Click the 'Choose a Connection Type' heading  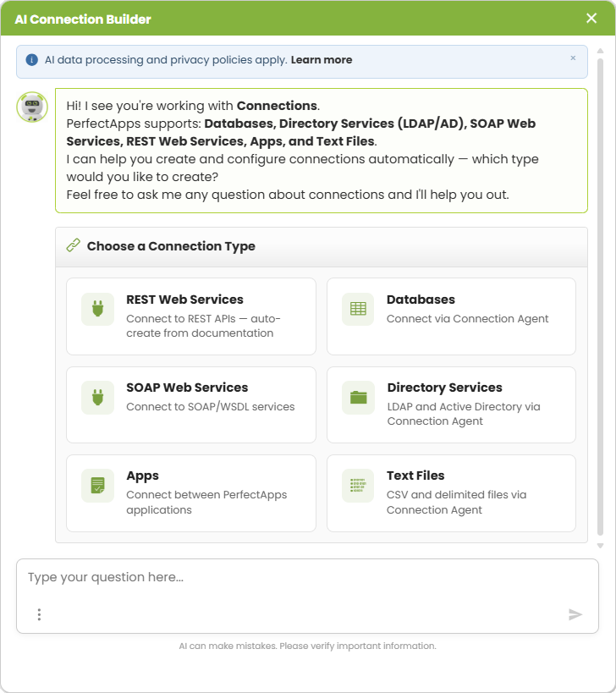(171, 246)
